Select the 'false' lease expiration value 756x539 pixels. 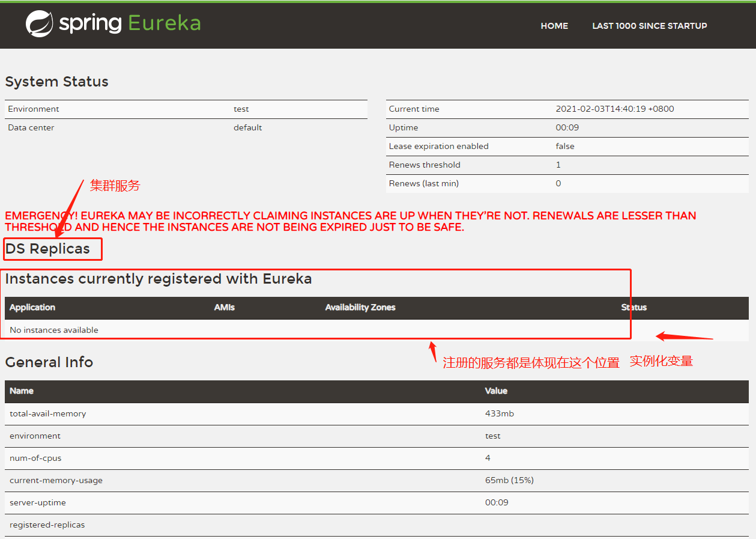(565, 146)
